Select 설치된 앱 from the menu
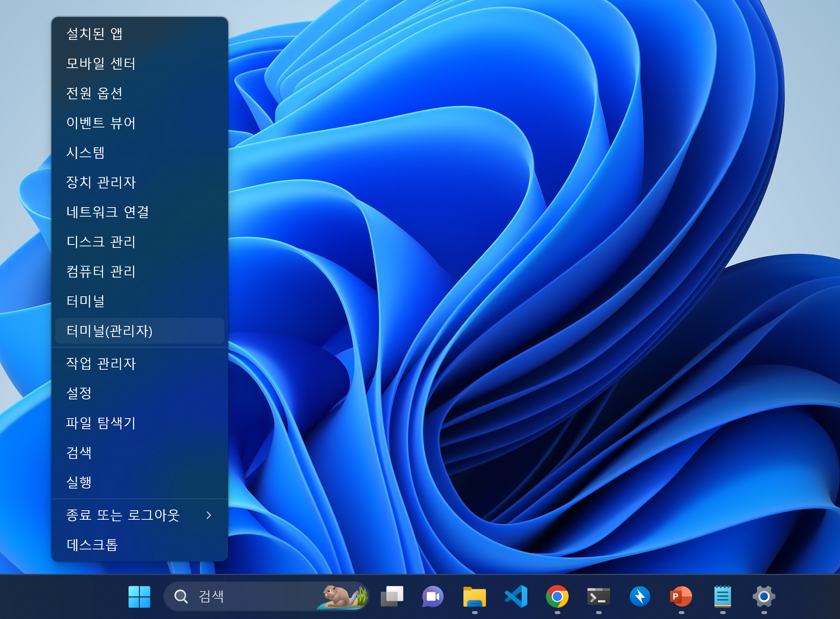840x619 pixels. click(140, 33)
